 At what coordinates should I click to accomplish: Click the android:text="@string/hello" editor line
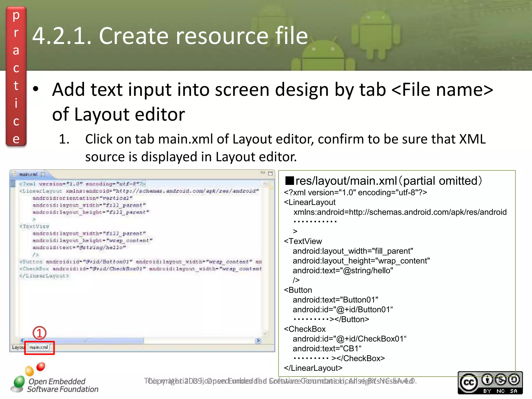tap(79, 248)
